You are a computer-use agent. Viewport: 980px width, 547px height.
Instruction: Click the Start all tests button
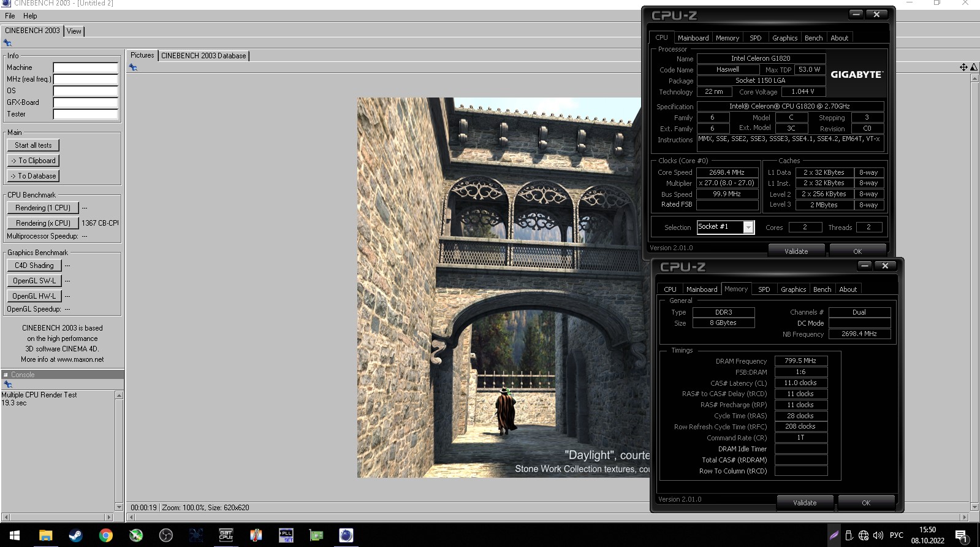[x=33, y=145]
